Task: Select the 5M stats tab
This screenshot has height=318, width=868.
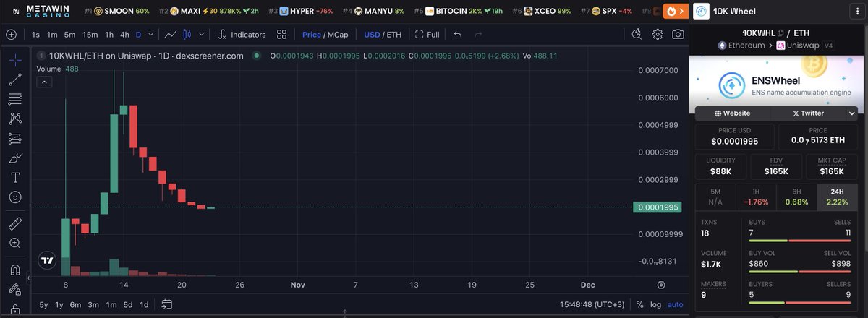Action: (x=715, y=197)
